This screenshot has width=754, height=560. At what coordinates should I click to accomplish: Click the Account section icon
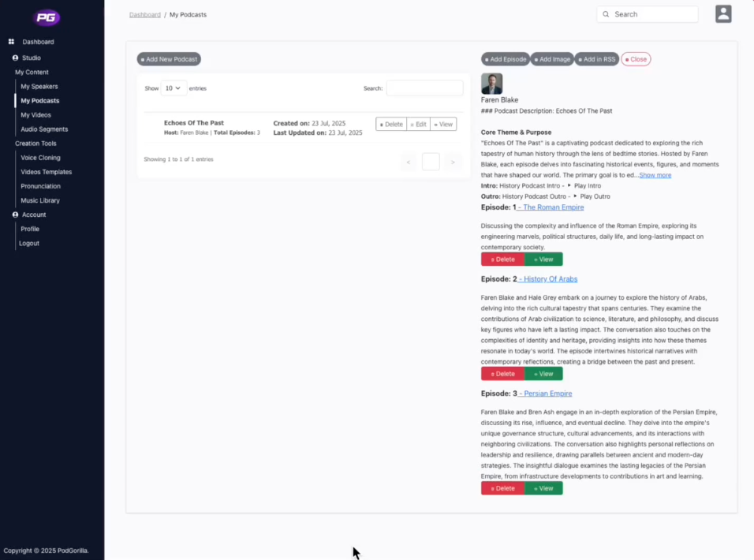click(x=15, y=215)
